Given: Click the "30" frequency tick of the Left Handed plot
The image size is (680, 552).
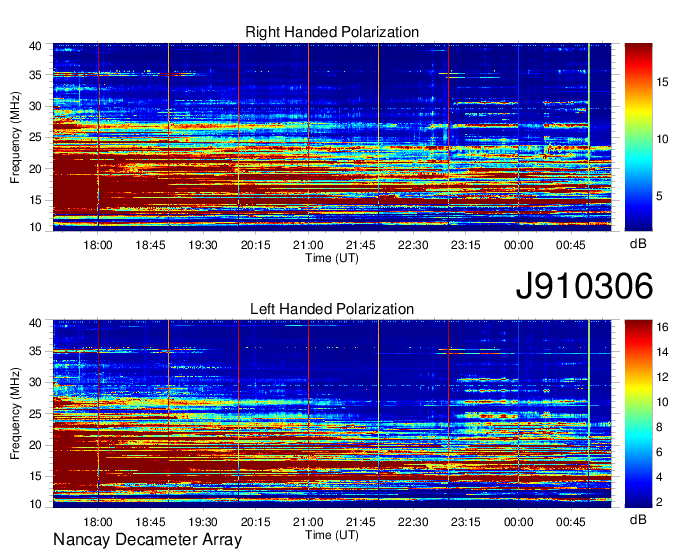Looking at the screenshot, I should pyautogui.click(x=35, y=383).
